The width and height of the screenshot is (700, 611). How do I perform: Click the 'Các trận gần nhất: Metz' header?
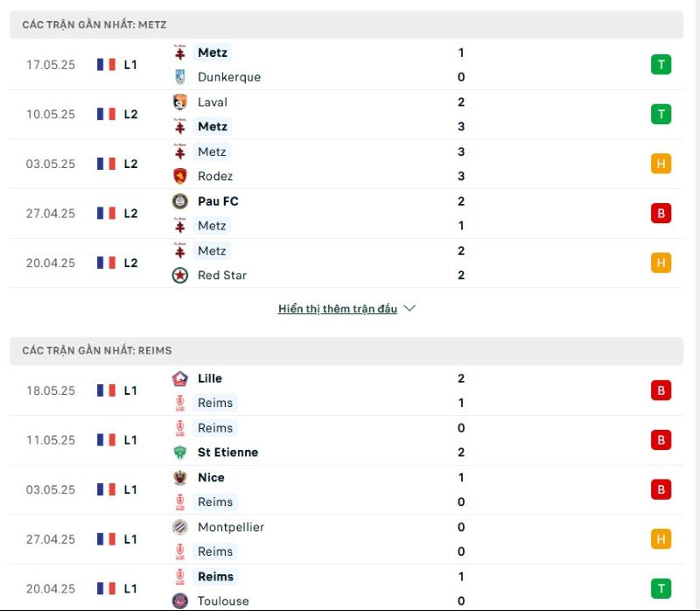pos(346,25)
